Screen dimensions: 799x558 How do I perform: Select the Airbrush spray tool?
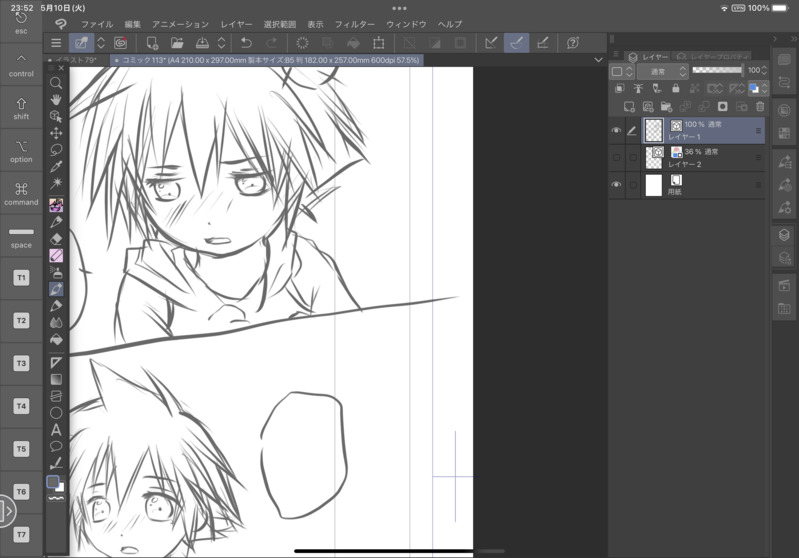point(56,272)
